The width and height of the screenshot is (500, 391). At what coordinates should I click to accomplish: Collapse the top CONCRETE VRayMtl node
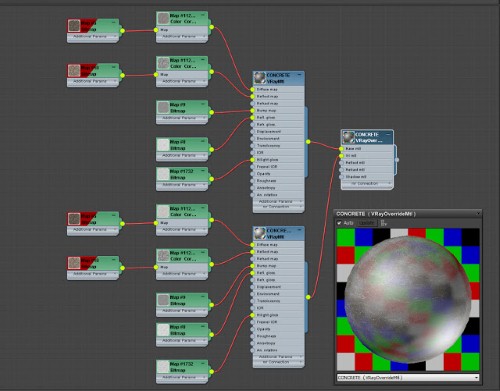click(299, 75)
